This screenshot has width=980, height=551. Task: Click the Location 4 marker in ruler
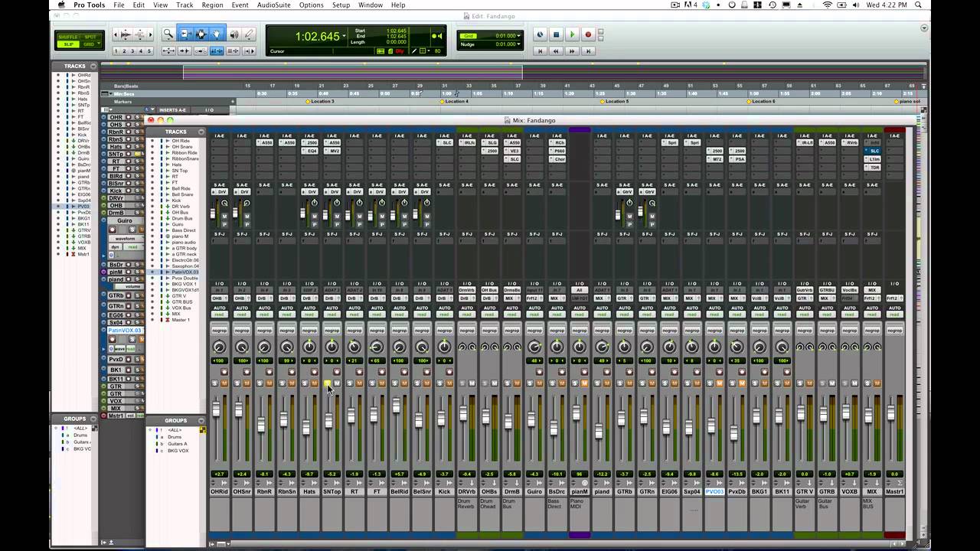click(453, 101)
